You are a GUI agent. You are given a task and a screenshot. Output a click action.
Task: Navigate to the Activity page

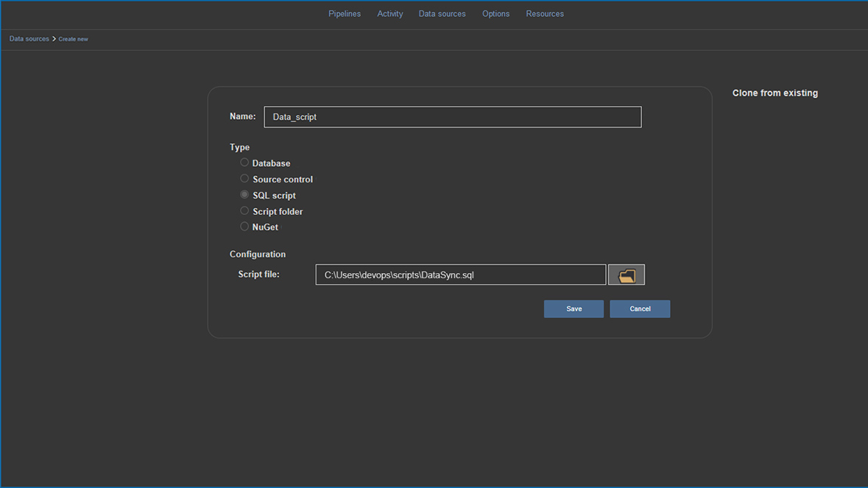[x=389, y=13]
